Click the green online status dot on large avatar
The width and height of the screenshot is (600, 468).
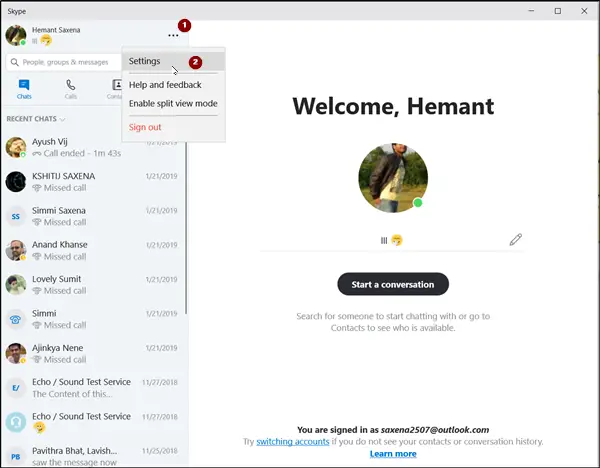[x=418, y=203]
